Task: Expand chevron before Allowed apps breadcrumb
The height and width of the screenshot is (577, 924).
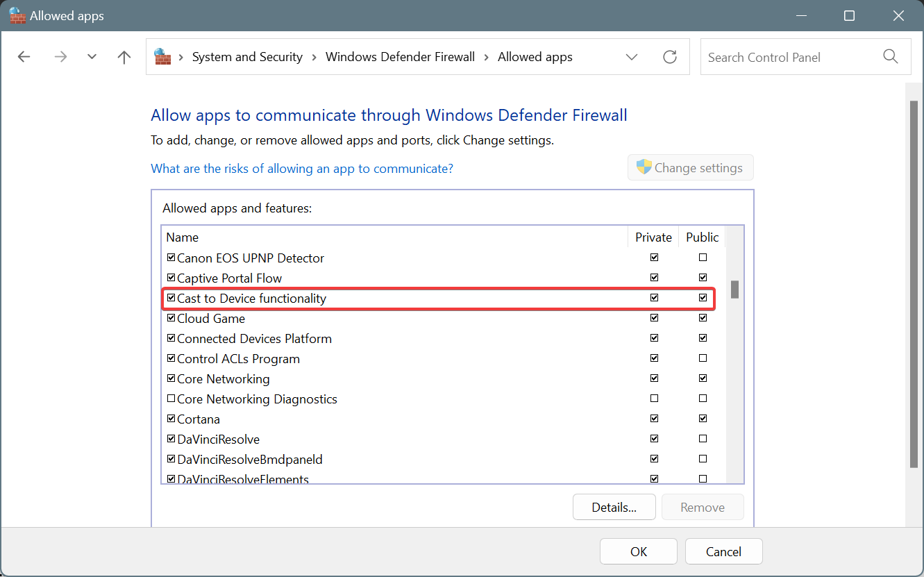Action: point(487,57)
